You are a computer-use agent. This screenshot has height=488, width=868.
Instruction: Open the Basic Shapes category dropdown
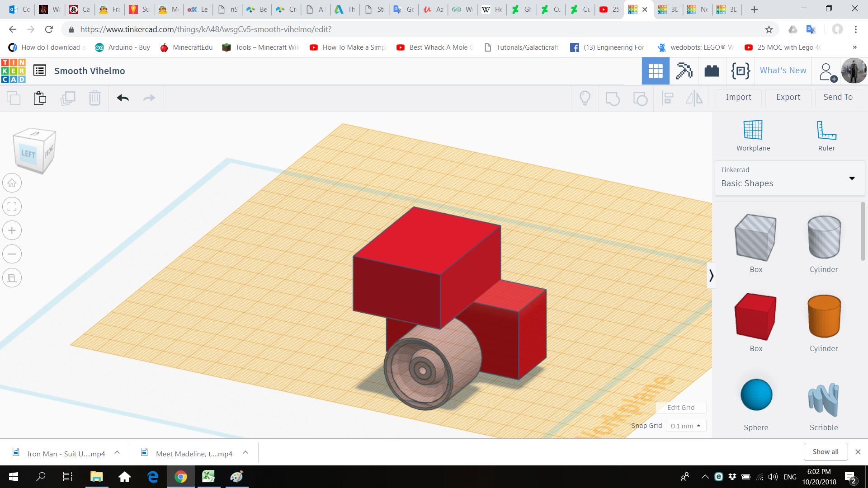789,178
